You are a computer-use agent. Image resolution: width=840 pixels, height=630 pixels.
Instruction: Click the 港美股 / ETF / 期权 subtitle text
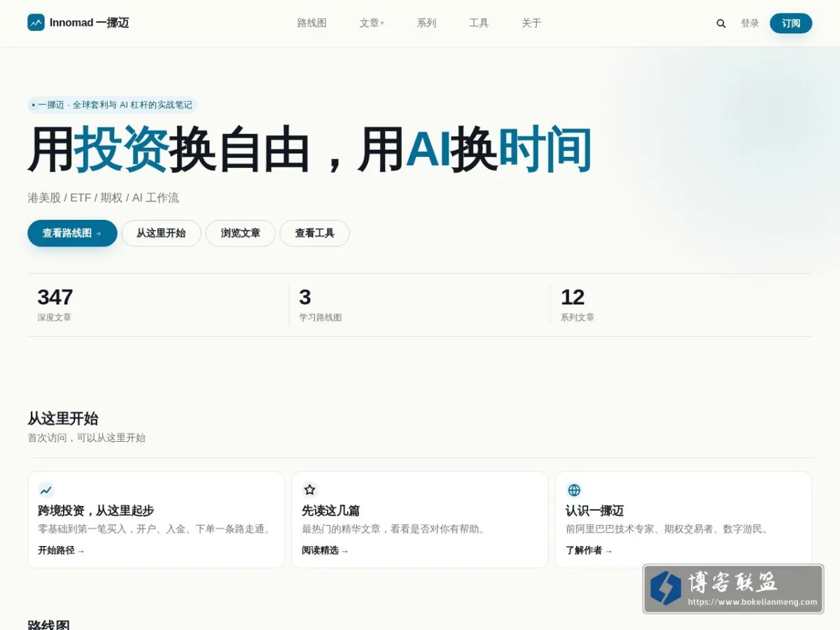pos(103,197)
